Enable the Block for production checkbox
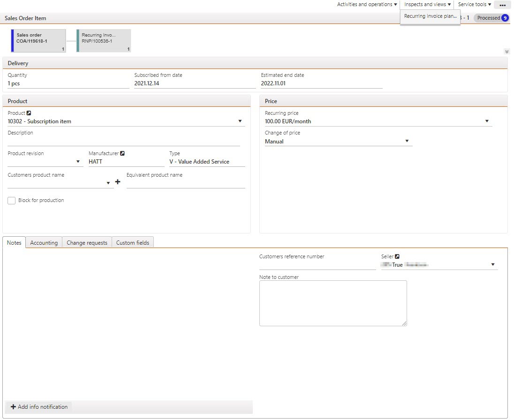514x420 pixels. click(x=12, y=201)
